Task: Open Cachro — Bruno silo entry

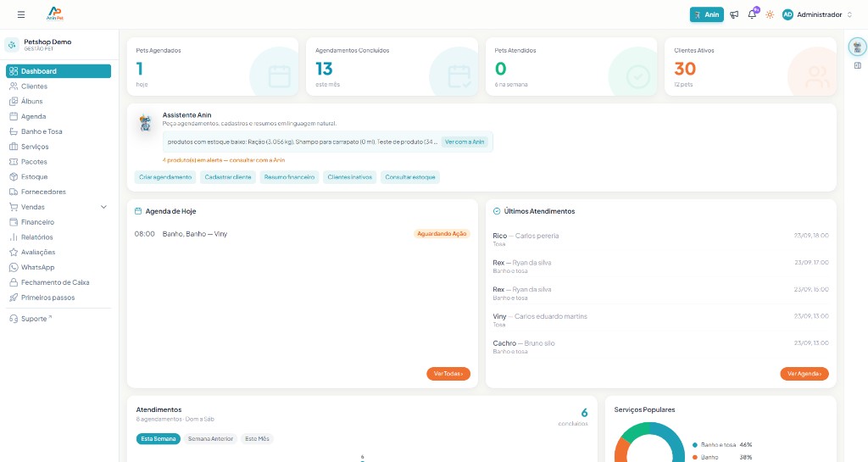Action: [661, 347]
